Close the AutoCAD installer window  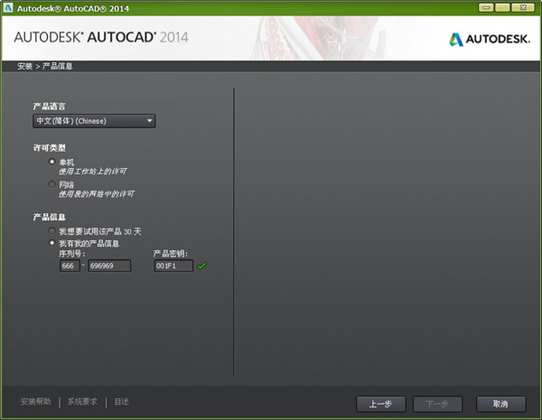(x=523, y=7)
